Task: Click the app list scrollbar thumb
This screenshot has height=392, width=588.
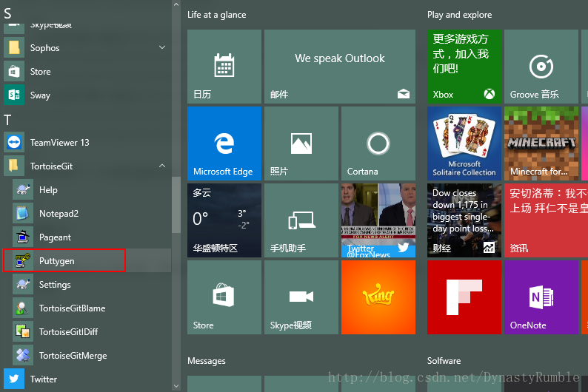Action: pos(176,205)
